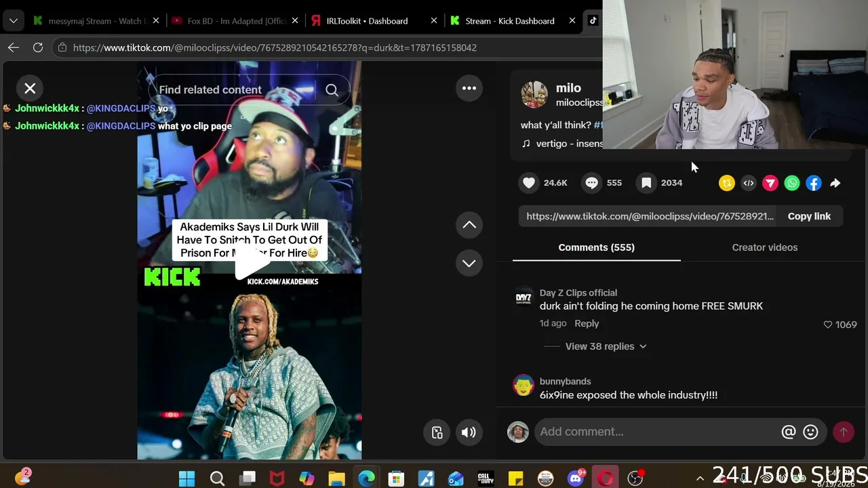Like the video with heart icon

[x=529, y=183]
